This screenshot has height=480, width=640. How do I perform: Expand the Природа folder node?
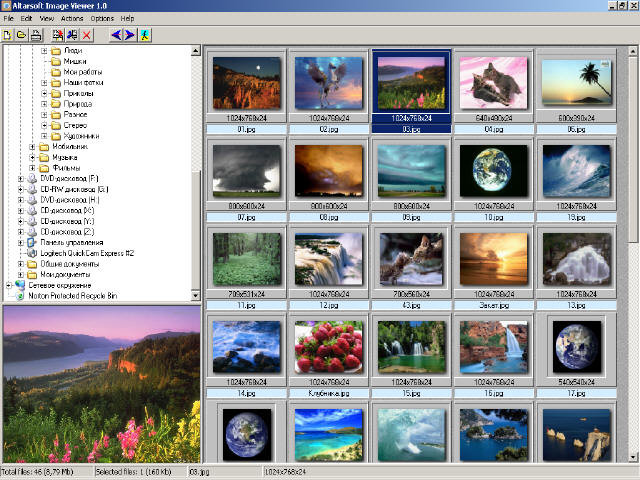[x=44, y=104]
